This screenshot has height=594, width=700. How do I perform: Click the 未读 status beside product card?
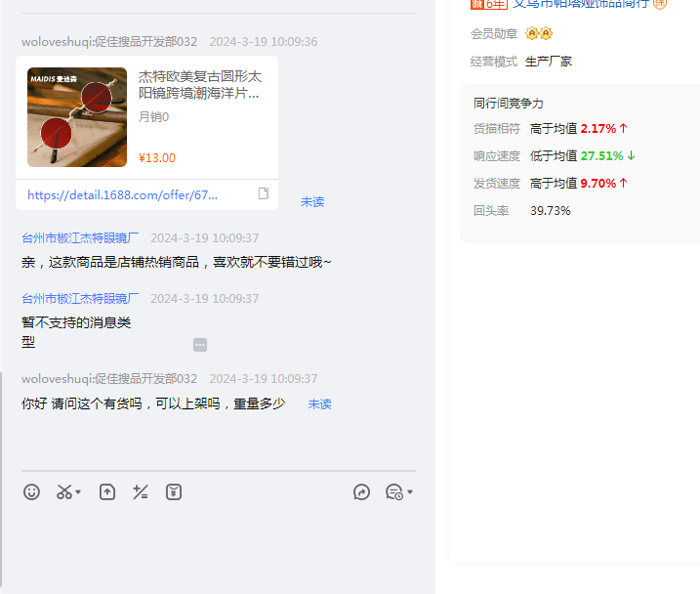click(312, 202)
